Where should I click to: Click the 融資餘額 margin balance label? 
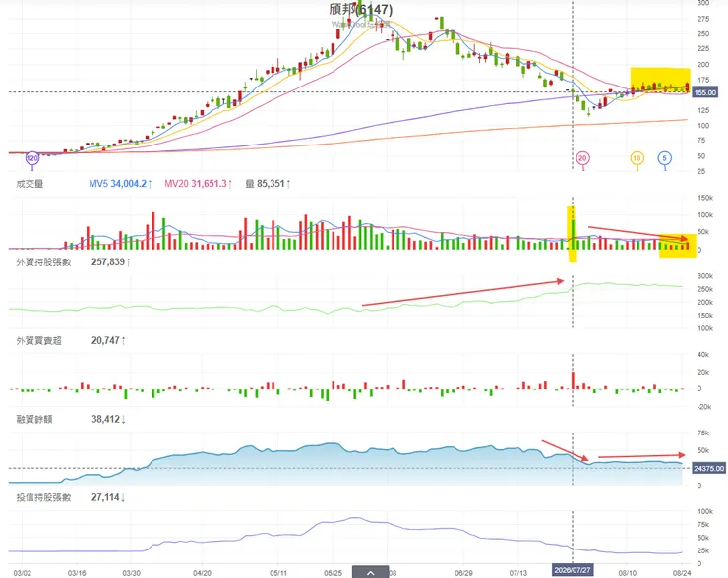click(x=34, y=419)
